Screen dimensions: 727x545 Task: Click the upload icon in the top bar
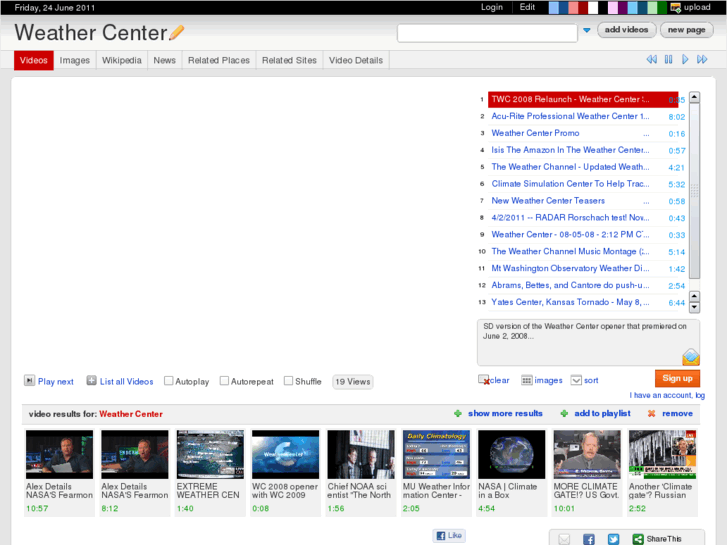(675, 7)
